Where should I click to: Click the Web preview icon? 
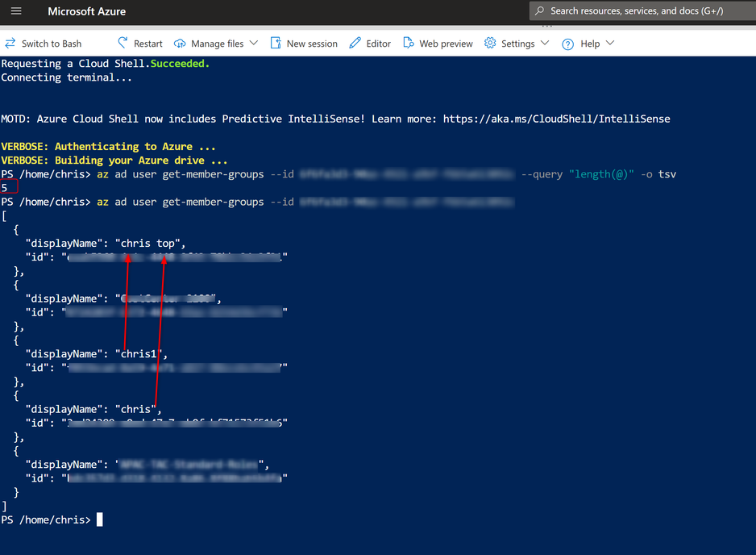pos(409,43)
